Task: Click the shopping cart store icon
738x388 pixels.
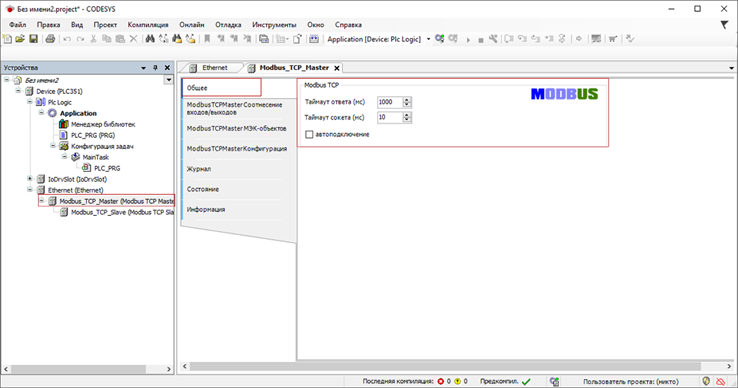Action: (x=613, y=39)
